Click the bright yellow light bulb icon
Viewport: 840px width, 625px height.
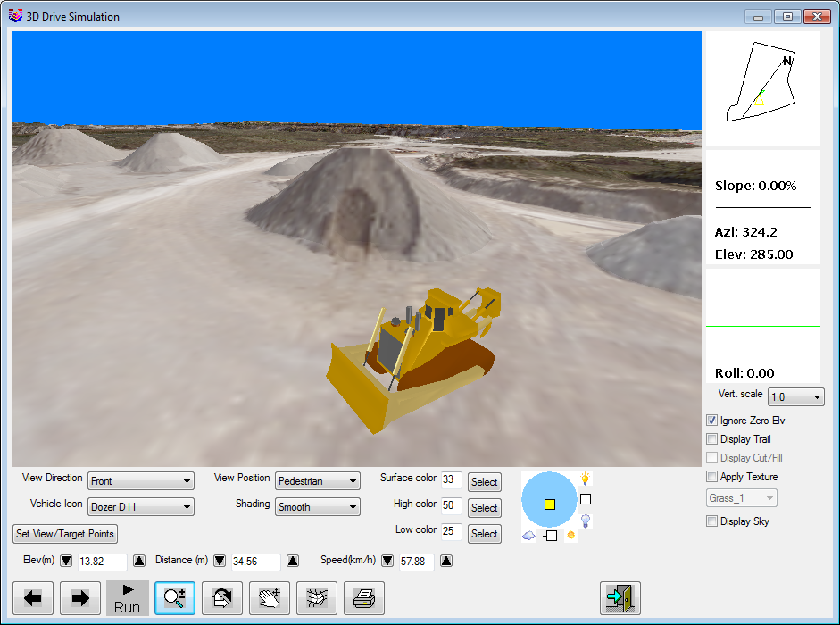click(585, 479)
